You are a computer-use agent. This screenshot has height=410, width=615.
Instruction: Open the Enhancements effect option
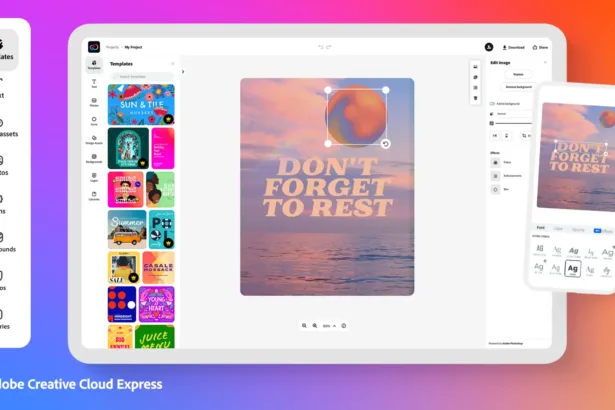click(x=506, y=176)
